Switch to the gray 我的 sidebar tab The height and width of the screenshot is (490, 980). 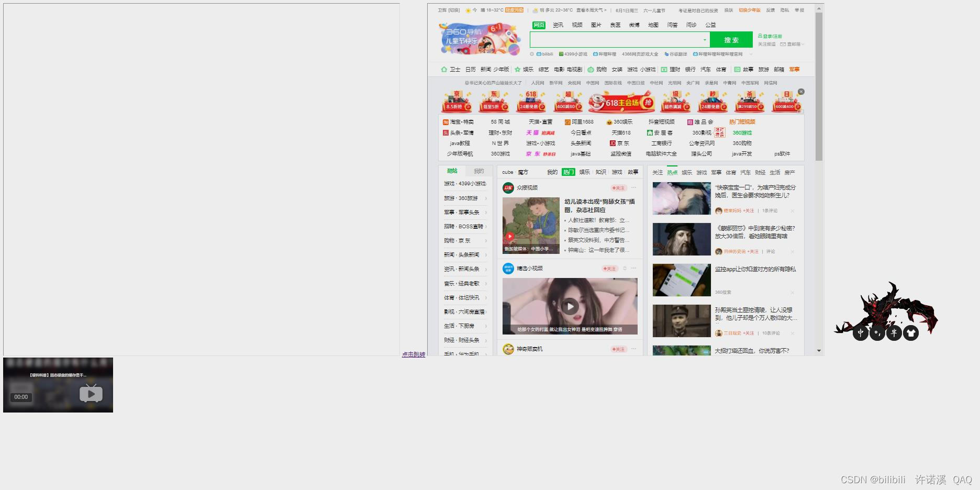click(x=478, y=171)
